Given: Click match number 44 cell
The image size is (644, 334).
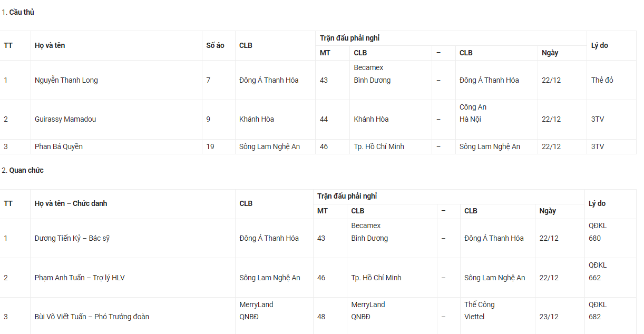Looking at the screenshot, I should click(324, 119).
